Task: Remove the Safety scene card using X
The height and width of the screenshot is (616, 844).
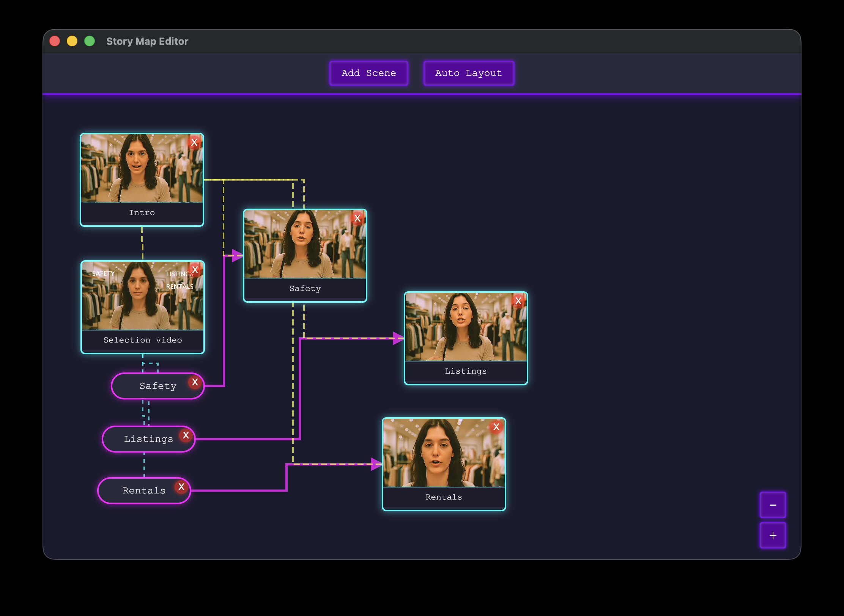Action: pyautogui.click(x=357, y=218)
